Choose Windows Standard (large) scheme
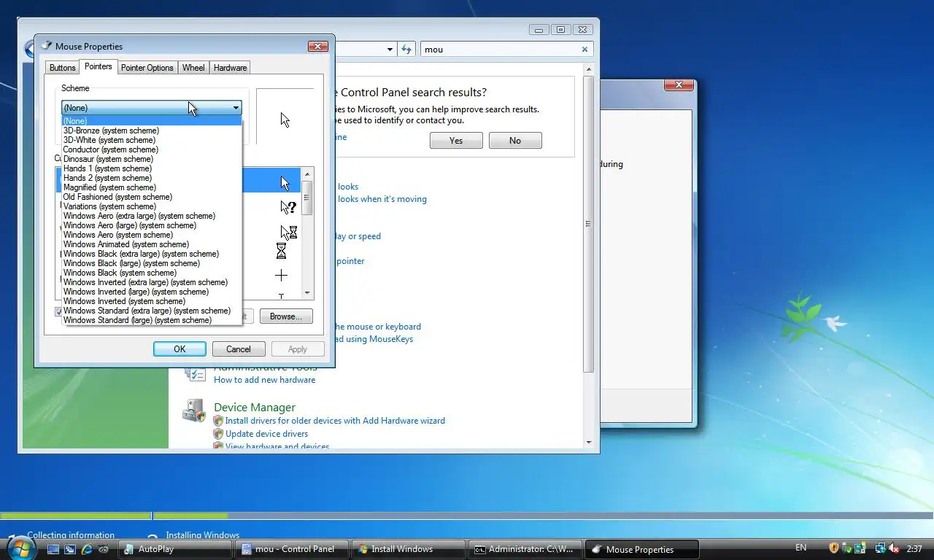 click(x=151, y=320)
